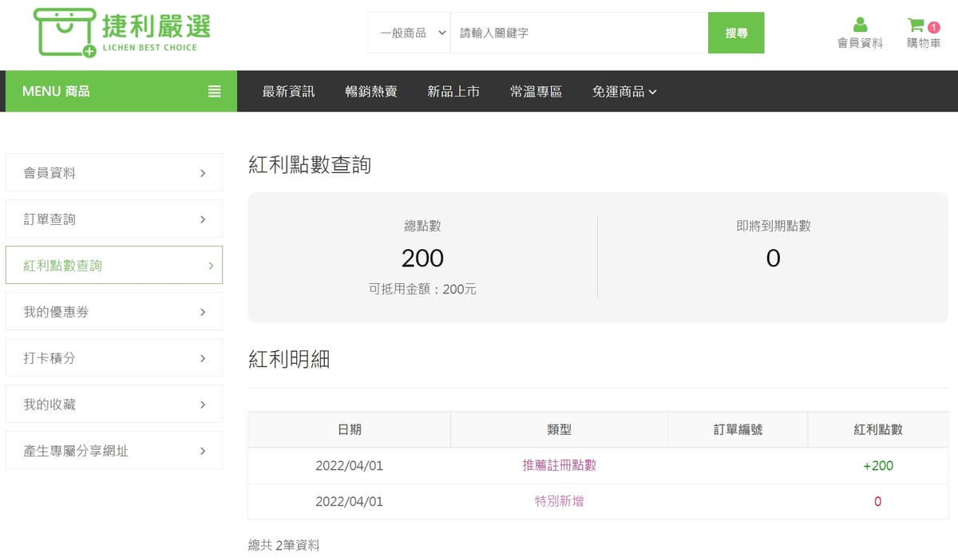The height and width of the screenshot is (560, 958).
Task: Click the 特別新增 bonus record link
Action: point(559,501)
